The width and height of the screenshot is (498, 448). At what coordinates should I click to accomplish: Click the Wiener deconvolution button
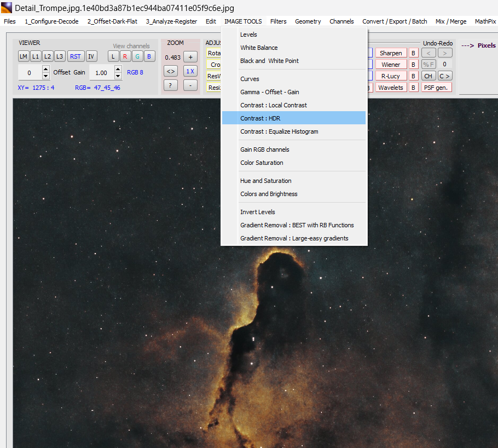[x=391, y=65]
